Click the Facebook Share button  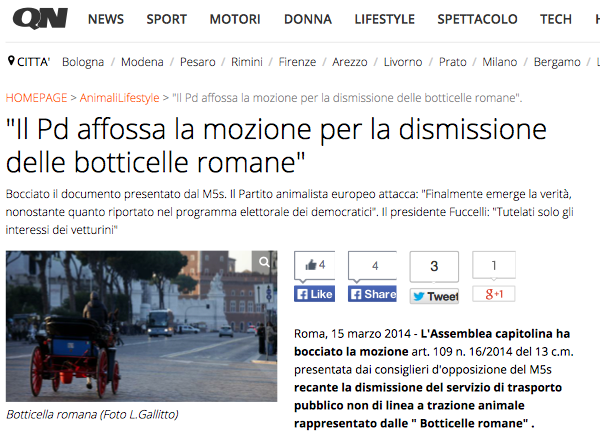coord(372,294)
